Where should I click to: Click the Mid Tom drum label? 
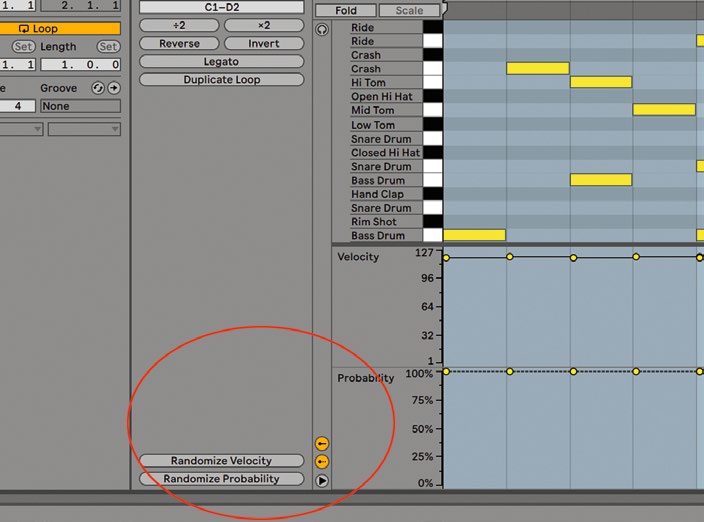click(x=373, y=110)
